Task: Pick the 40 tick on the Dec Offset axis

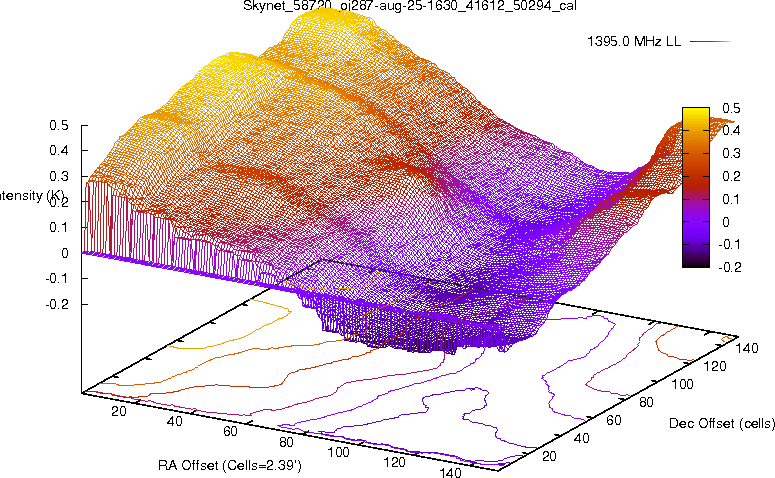Action: 581,438
